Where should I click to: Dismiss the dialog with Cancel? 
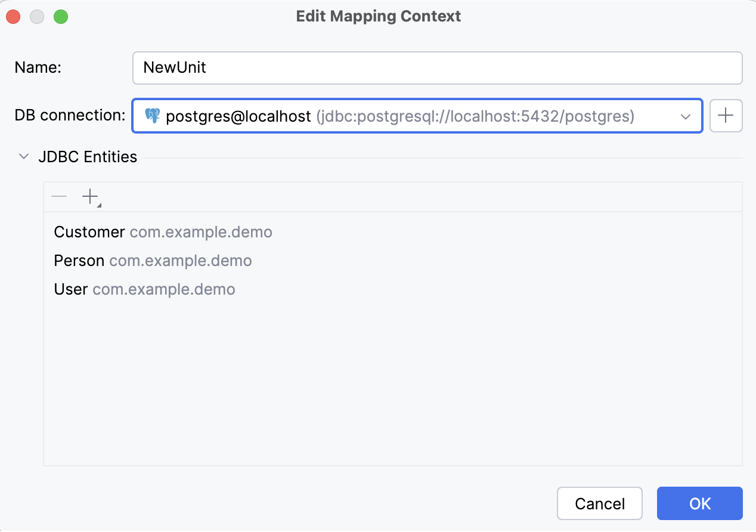[599, 503]
